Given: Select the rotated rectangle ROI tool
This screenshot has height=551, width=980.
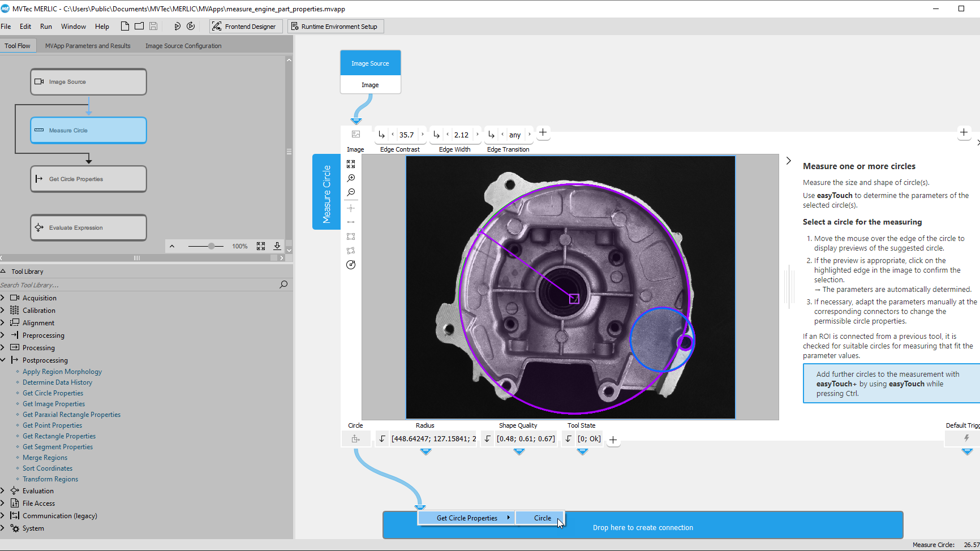Looking at the screenshot, I should click(351, 251).
